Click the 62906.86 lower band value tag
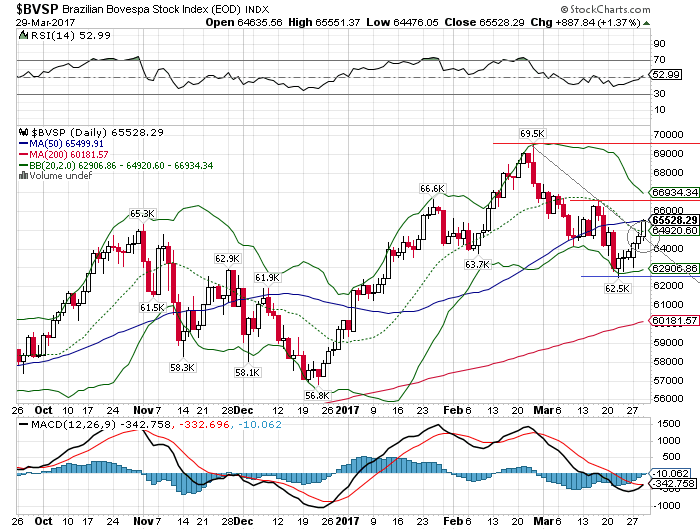 674,268
